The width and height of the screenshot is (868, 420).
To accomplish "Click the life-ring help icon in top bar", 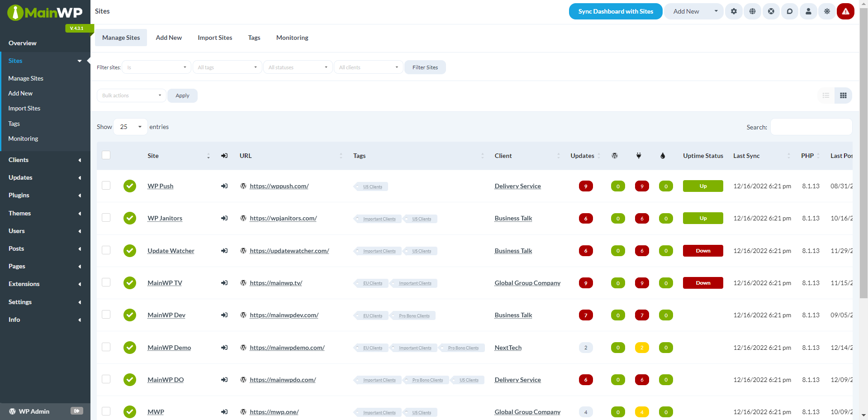I will click(771, 11).
